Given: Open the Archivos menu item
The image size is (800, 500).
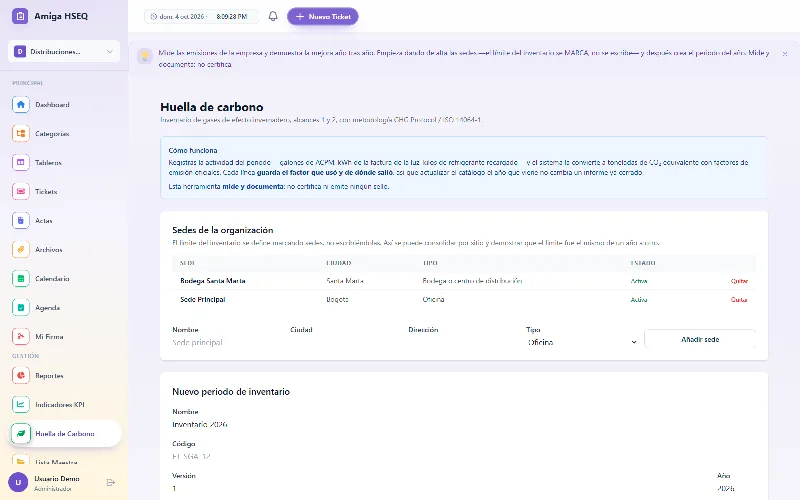Looking at the screenshot, I should (65, 250).
